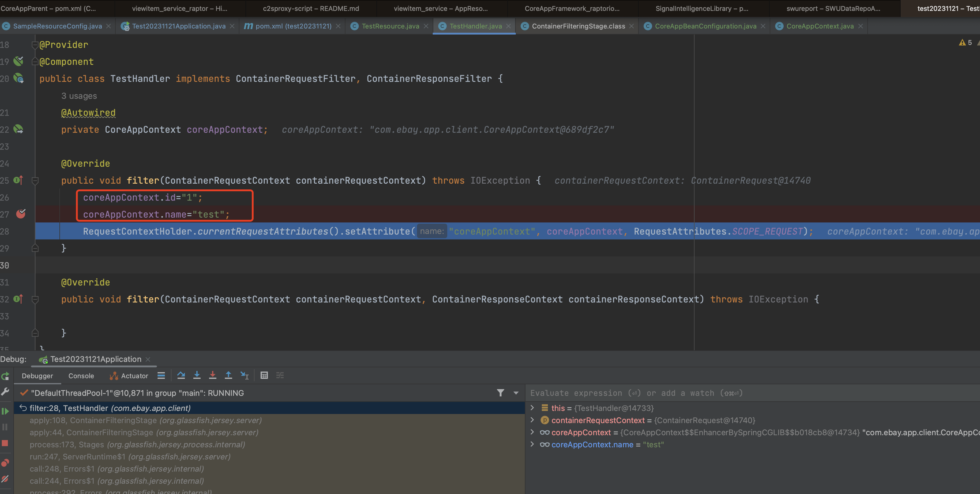Click the Spring gutter icon on line 20
The image size is (980, 494).
19,78
